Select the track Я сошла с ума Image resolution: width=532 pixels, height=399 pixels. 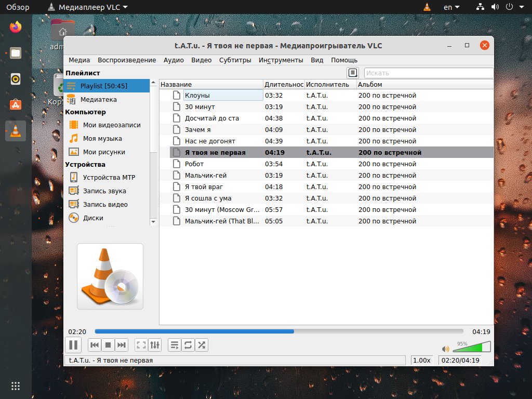326,198
